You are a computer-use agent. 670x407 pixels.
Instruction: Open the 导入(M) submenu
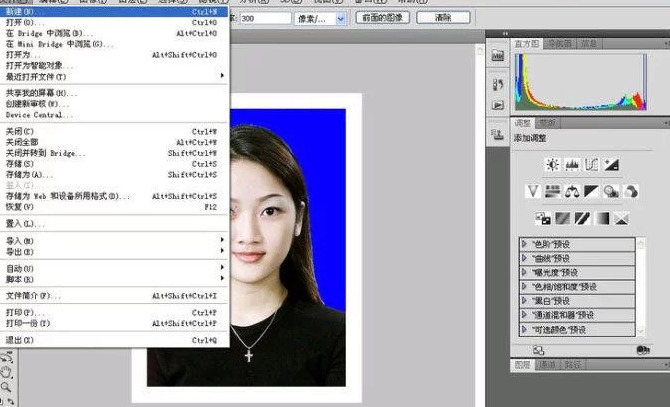pos(115,241)
